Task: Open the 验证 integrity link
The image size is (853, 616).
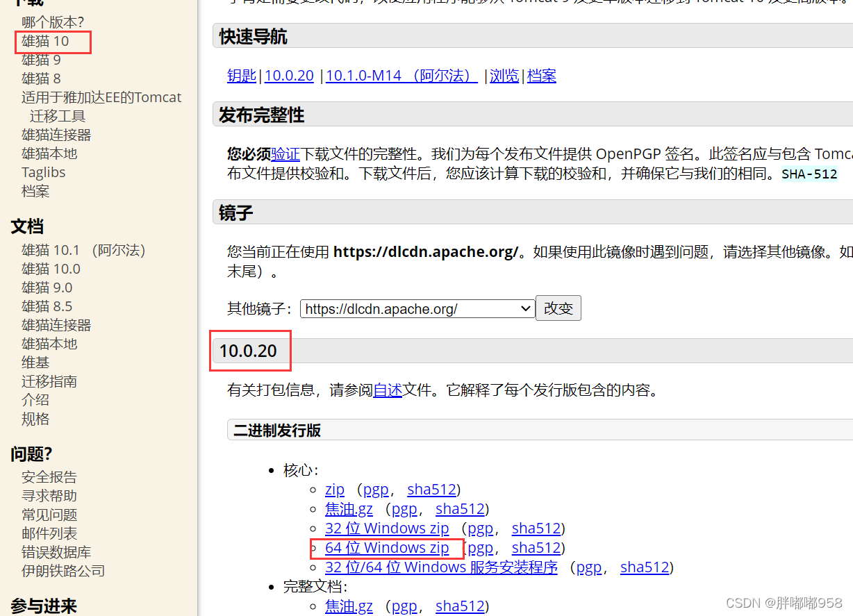Action: (285, 153)
